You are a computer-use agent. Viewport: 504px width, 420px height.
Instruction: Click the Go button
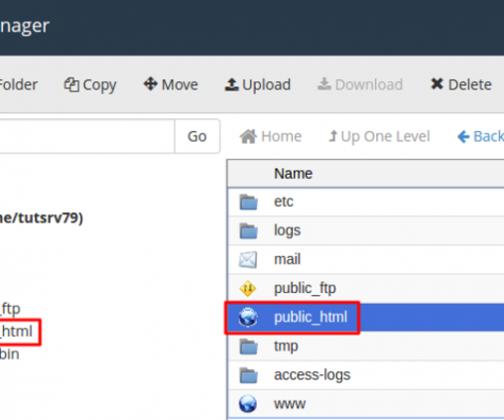tap(197, 136)
